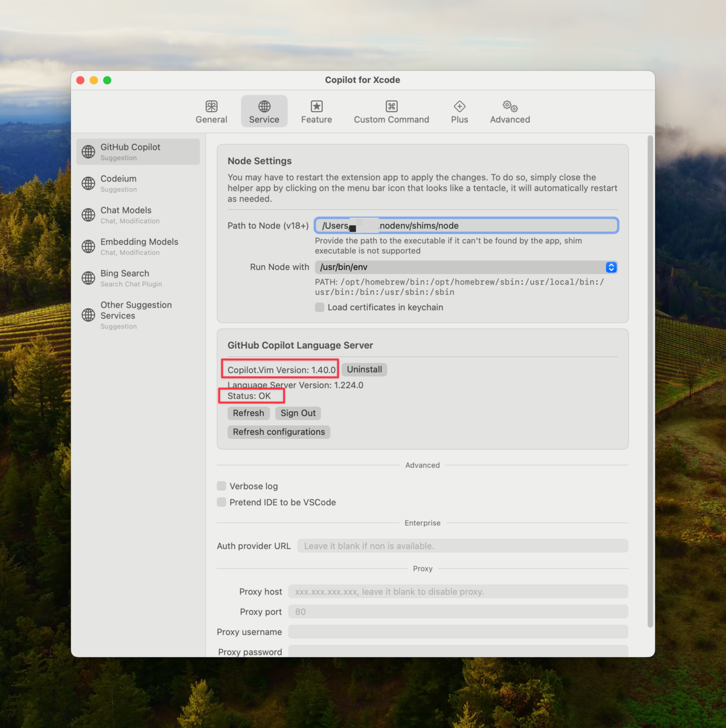The image size is (726, 728).
Task: Click the settings pane vertical scrollbar
Action: 650,382
